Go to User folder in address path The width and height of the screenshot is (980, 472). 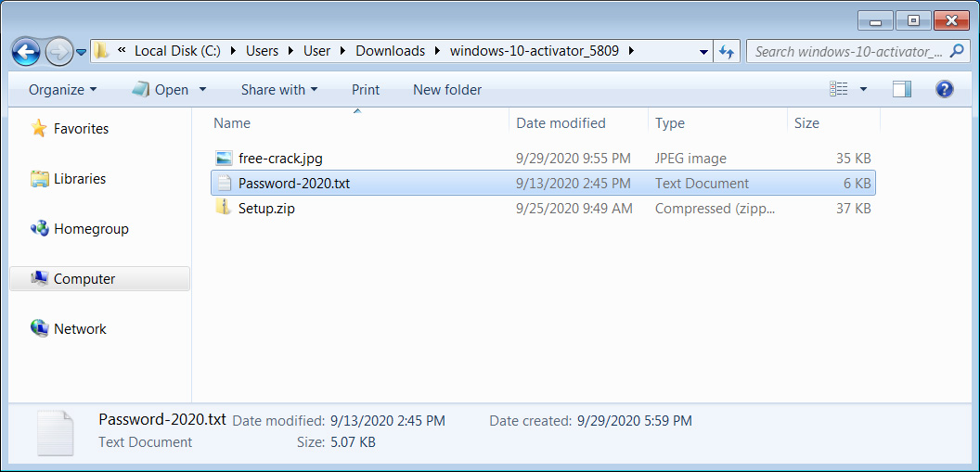click(x=316, y=51)
